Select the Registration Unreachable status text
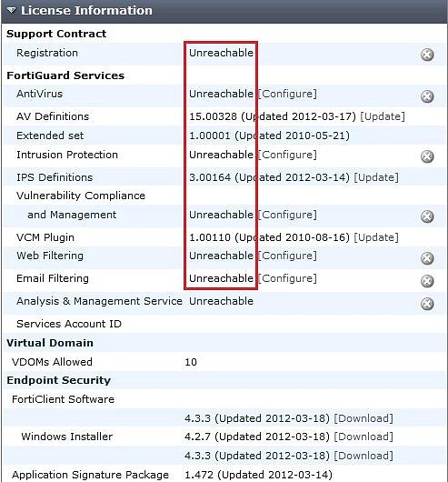The image size is (448, 482). pyautogui.click(x=221, y=53)
